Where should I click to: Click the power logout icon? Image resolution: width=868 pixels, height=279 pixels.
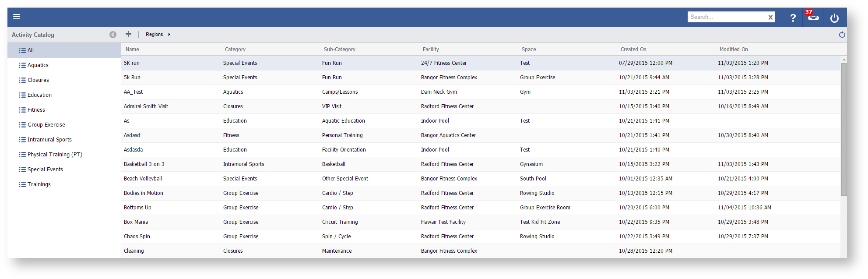[834, 18]
